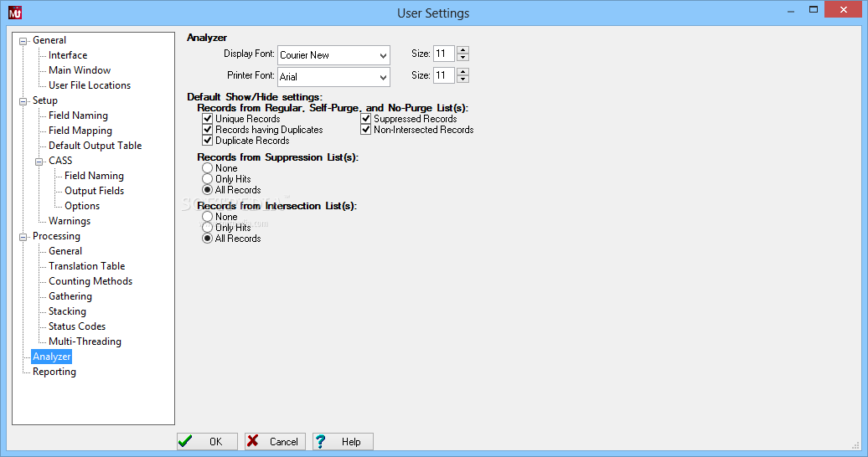Increase the Display Font size

coord(463,49)
